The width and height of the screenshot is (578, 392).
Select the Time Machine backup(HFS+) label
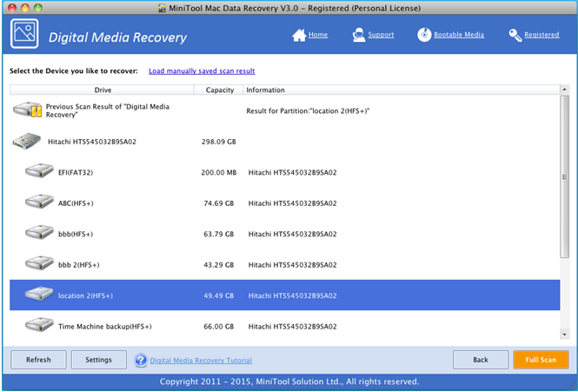click(104, 326)
